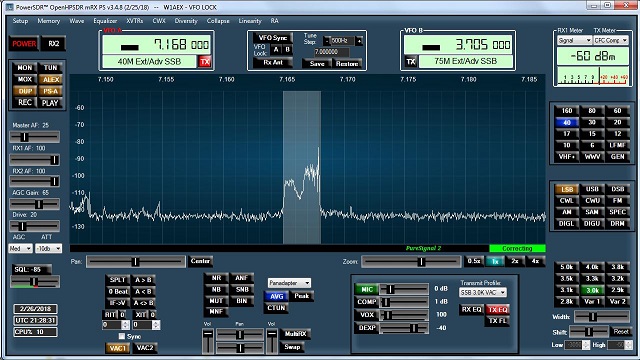Open the Diversity menu
Viewport: 640px width, 360px height.
point(186,21)
